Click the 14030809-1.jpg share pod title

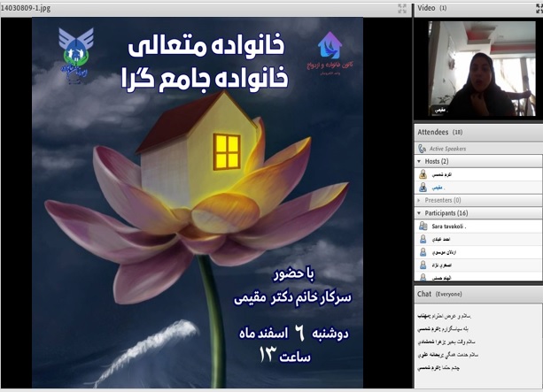[26, 8]
